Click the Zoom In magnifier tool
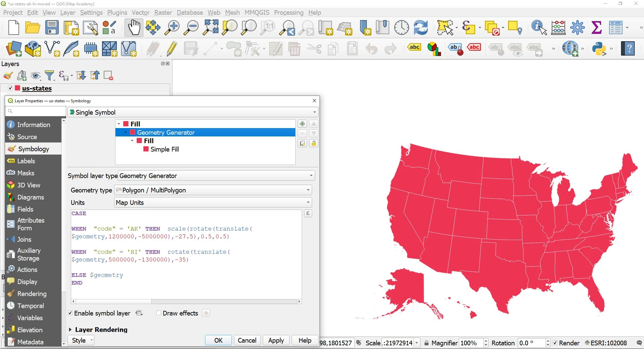 pyautogui.click(x=172, y=27)
